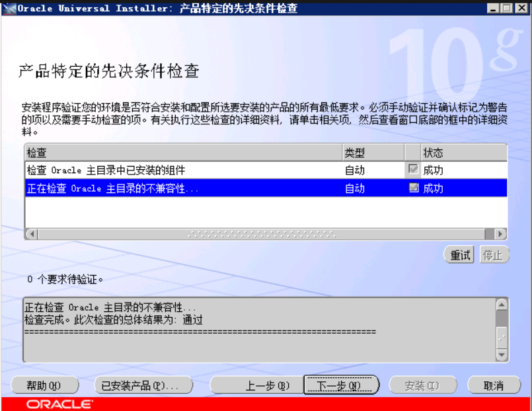Viewport: 532px width, 411px height.
Task: Open 已安装产品(P)... list
Action: [143, 385]
